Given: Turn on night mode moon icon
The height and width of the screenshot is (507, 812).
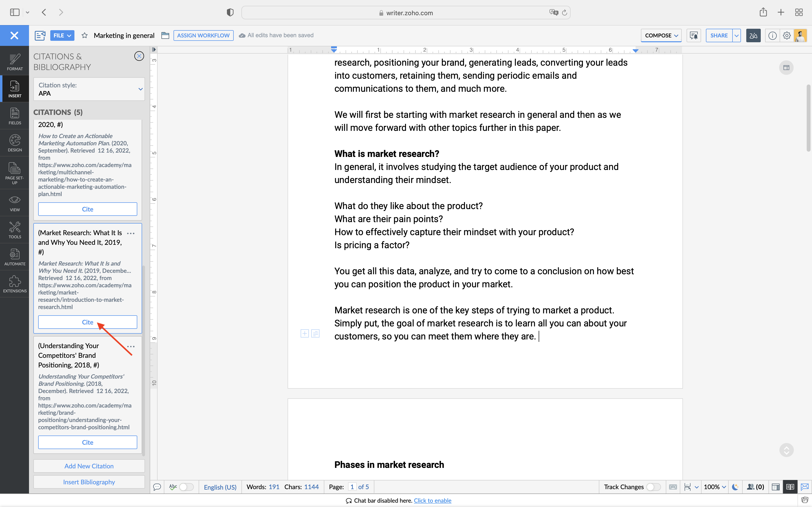Looking at the screenshot, I should 735,487.
